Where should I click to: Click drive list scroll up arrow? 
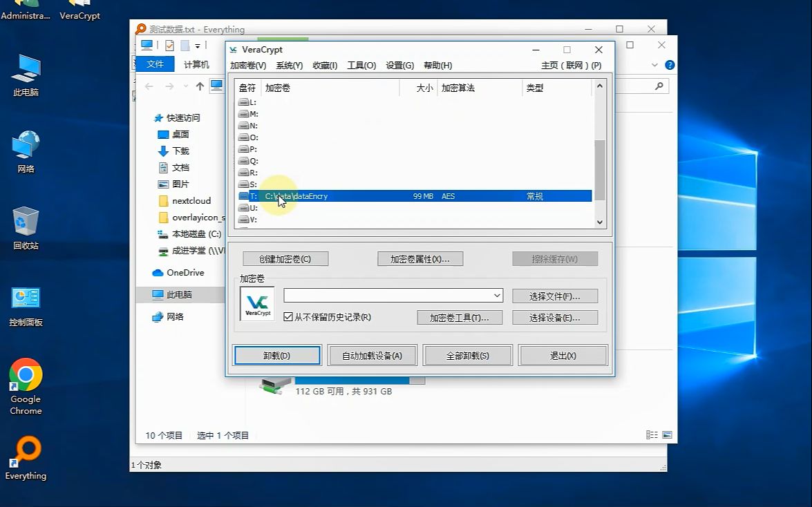pyautogui.click(x=600, y=86)
